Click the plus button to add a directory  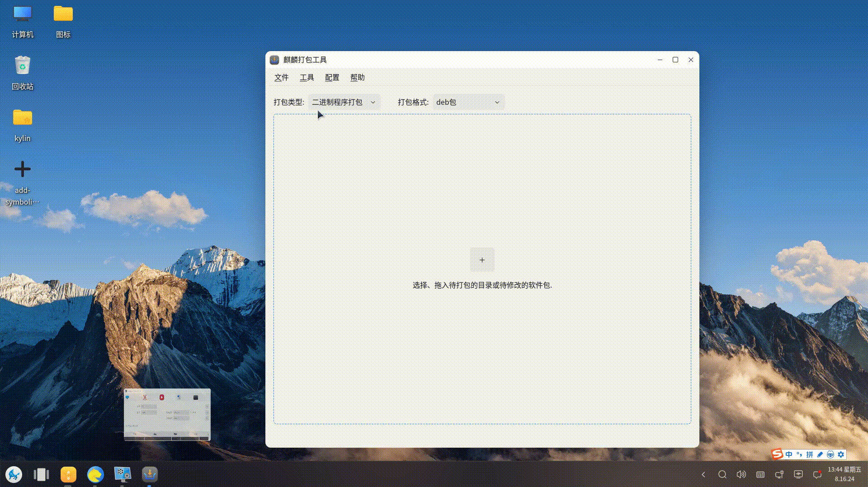click(482, 260)
